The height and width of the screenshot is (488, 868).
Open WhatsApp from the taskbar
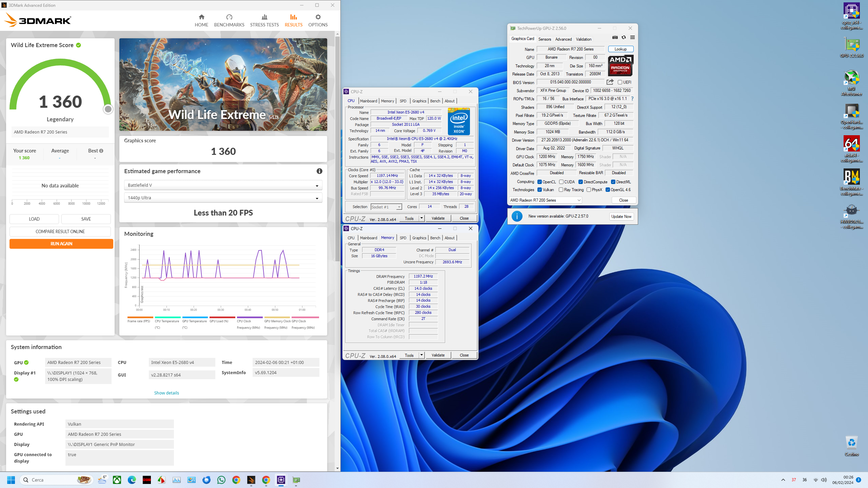point(221,480)
